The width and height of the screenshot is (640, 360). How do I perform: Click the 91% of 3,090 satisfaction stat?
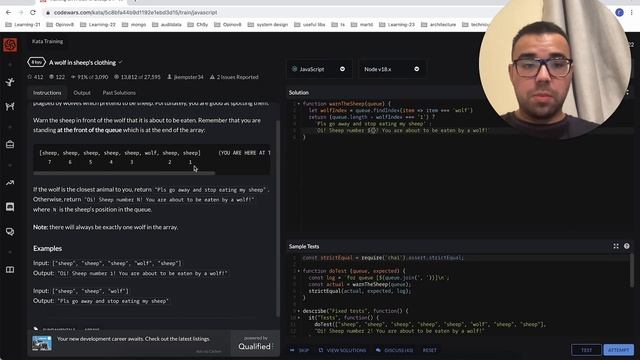(89, 77)
